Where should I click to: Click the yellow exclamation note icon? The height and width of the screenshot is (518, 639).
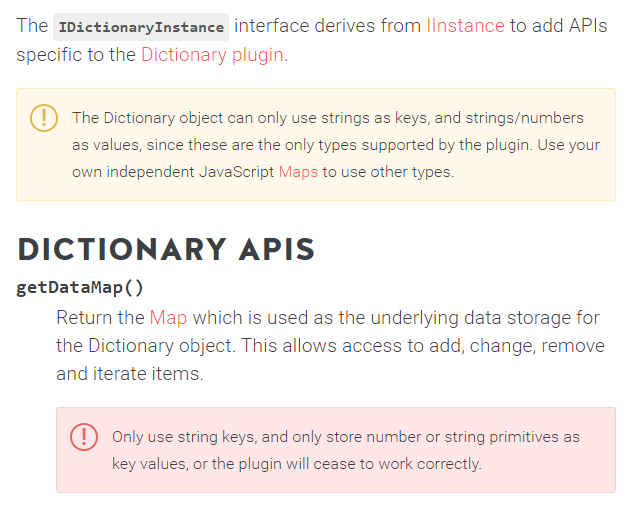tap(44, 118)
